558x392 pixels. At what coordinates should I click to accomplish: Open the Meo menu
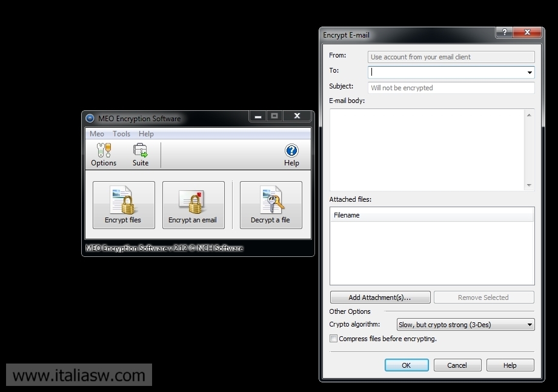[96, 133]
